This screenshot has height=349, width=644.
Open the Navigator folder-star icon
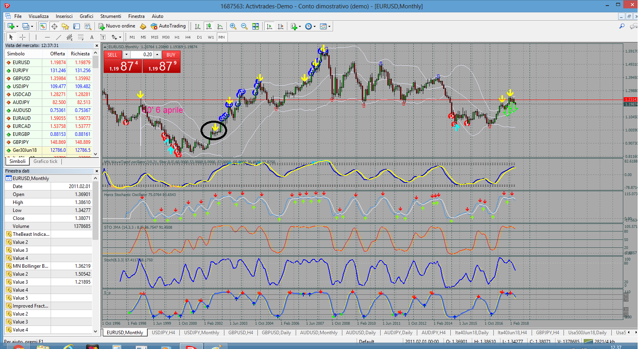click(x=65, y=26)
